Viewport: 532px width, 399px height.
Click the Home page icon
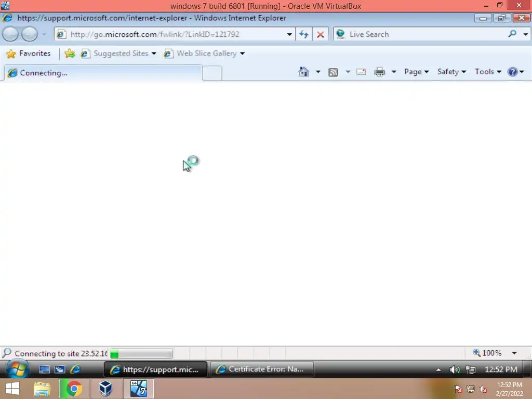pos(303,72)
